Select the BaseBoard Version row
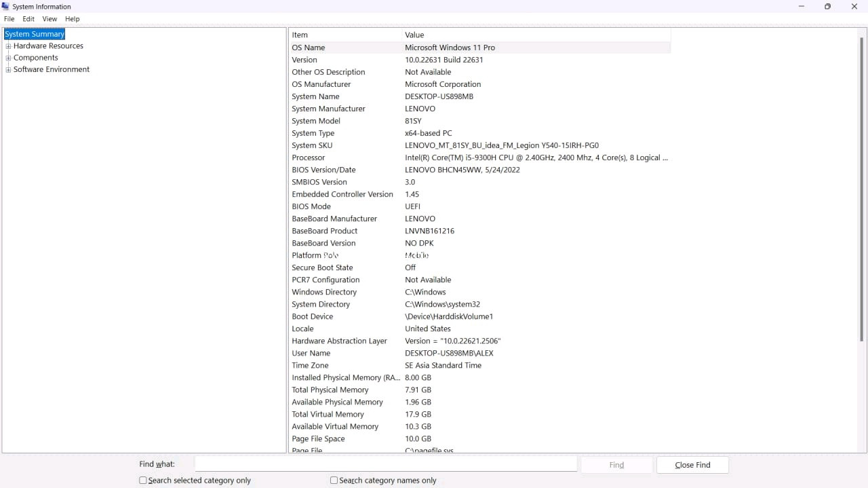This screenshot has width=868, height=488. pyautogui.click(x=480, y=243)
